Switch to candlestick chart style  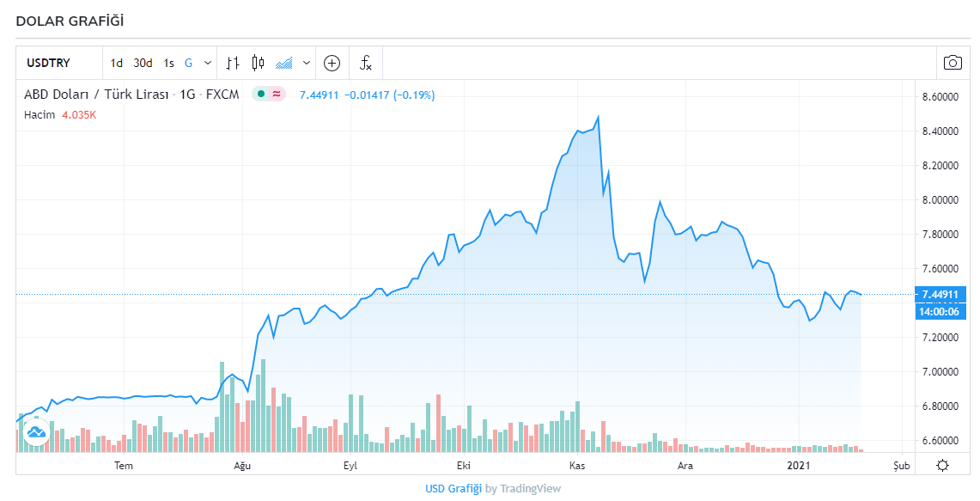pyautogui.click(x=258, y=63)
